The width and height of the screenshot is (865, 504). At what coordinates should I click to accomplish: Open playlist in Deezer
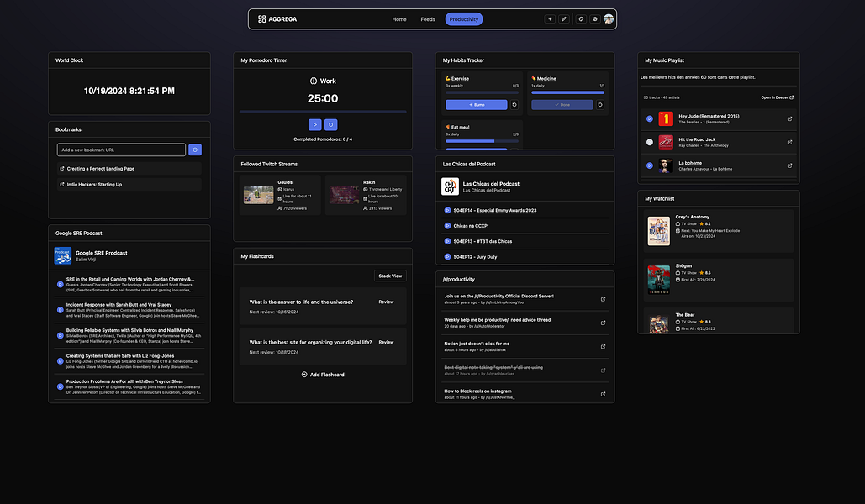click(778, 97)
